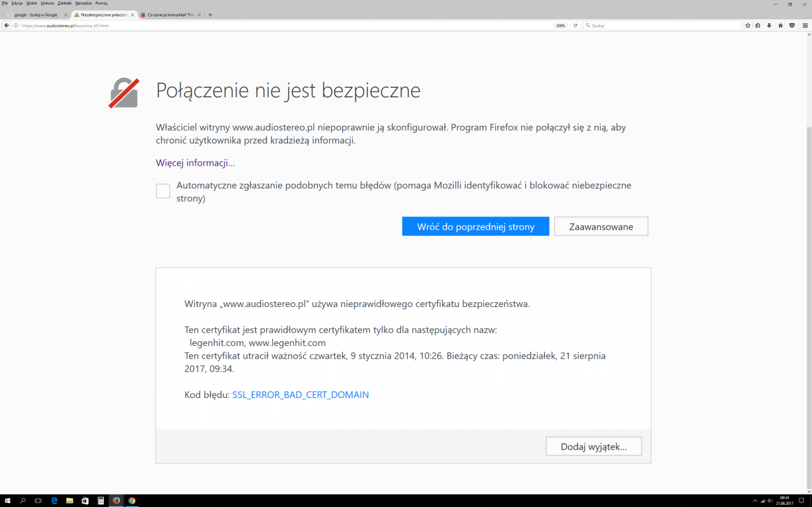Open the Plik menu
812x507 pixels.
click(5, 3)
